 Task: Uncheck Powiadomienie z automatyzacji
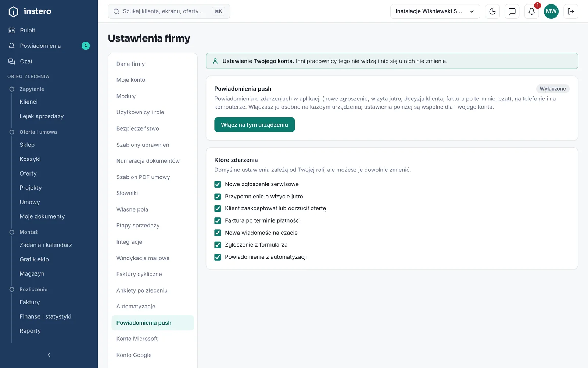point(218,257)
